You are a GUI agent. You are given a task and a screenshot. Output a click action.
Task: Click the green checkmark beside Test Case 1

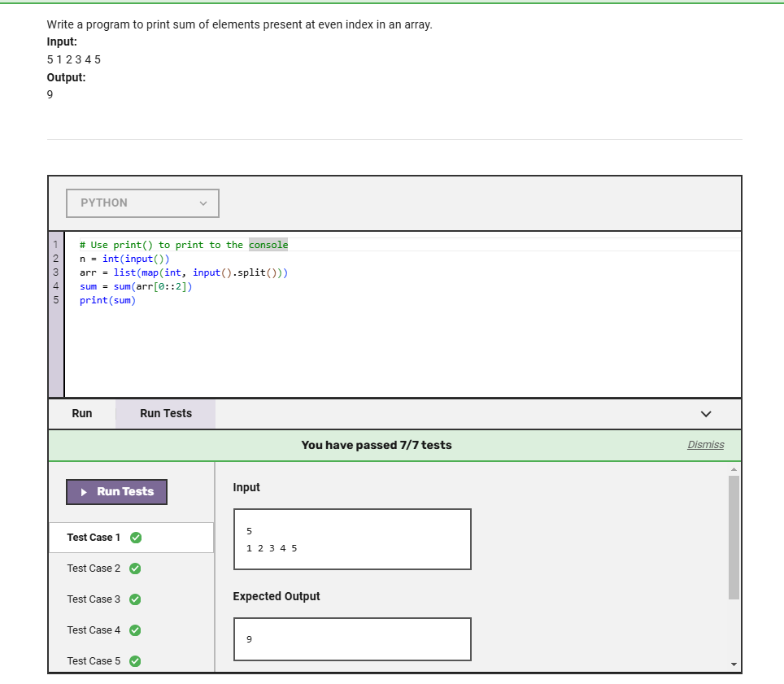coord(136,537)
